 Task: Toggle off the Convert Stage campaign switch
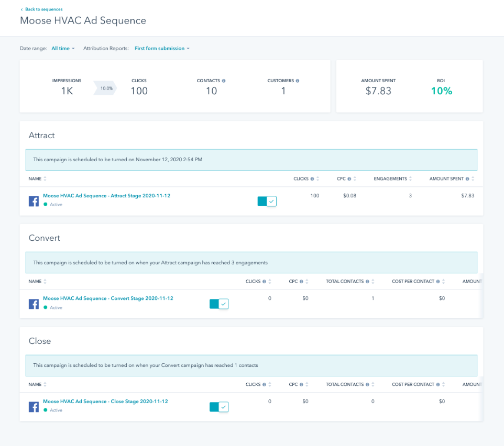[x=219, y=304]
